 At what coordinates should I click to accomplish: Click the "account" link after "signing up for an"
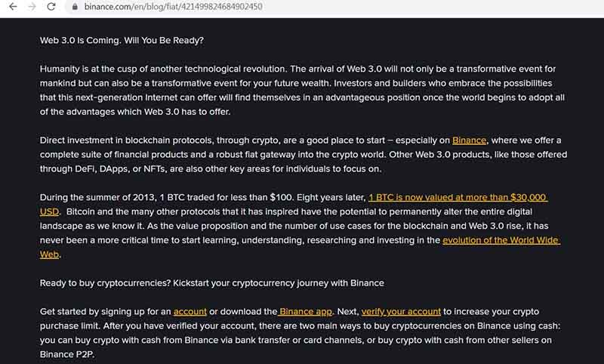pyautogui.click(x=190, y=311)
